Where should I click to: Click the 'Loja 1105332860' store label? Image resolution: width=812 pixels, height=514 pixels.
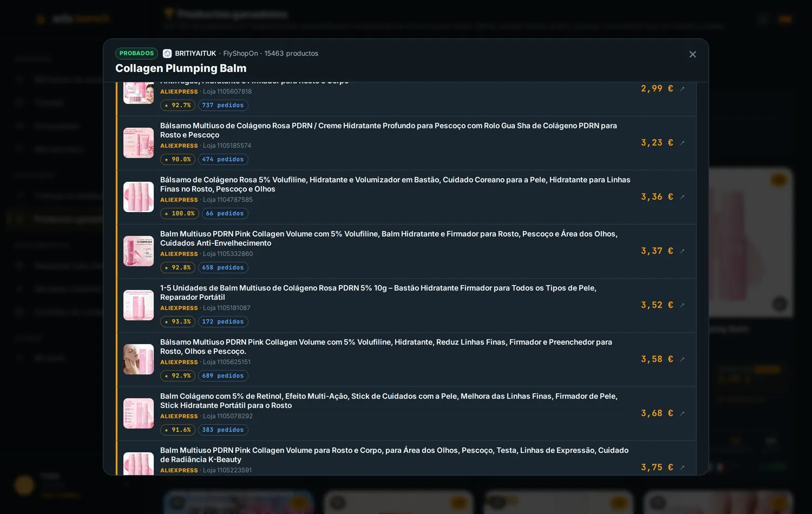click(228, 254)
